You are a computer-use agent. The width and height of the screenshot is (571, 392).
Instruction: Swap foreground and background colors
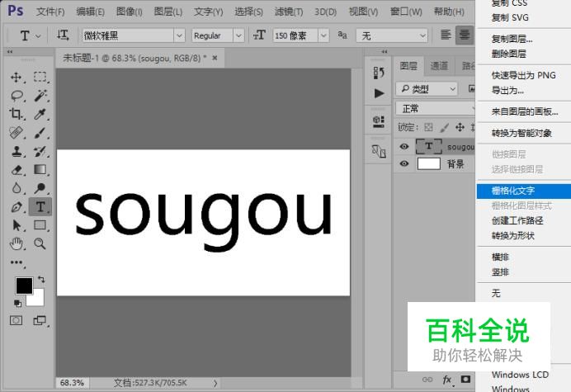coord(41,280)
